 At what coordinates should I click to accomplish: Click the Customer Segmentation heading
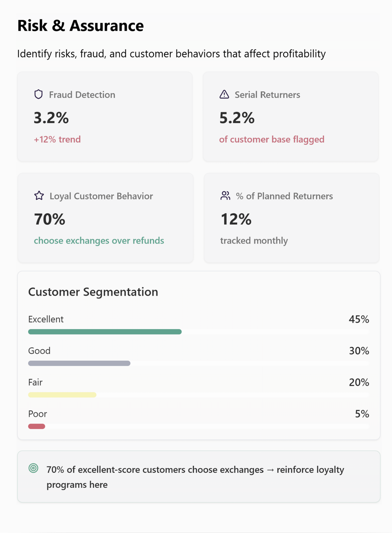(93, 292)
